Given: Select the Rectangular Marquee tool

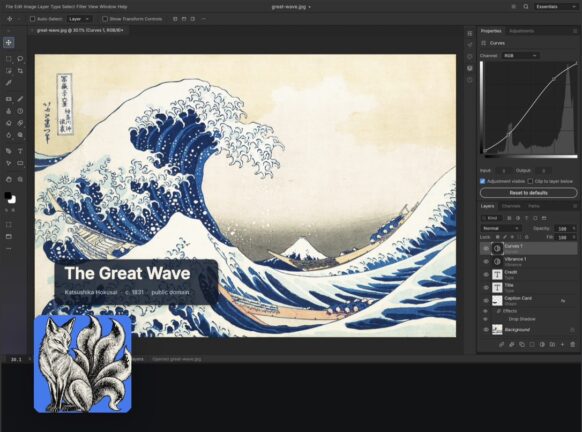Looking at the screenshot, I should [x=9, y=59].
